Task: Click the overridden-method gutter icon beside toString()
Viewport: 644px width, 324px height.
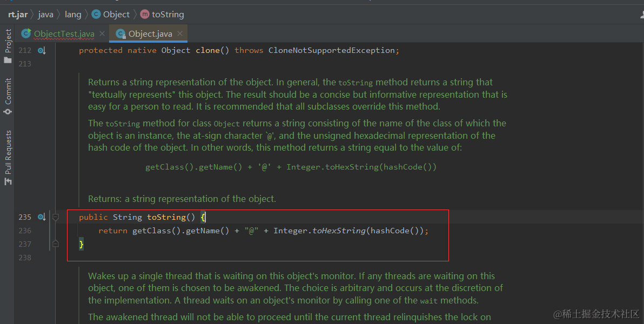Action: 42,217
